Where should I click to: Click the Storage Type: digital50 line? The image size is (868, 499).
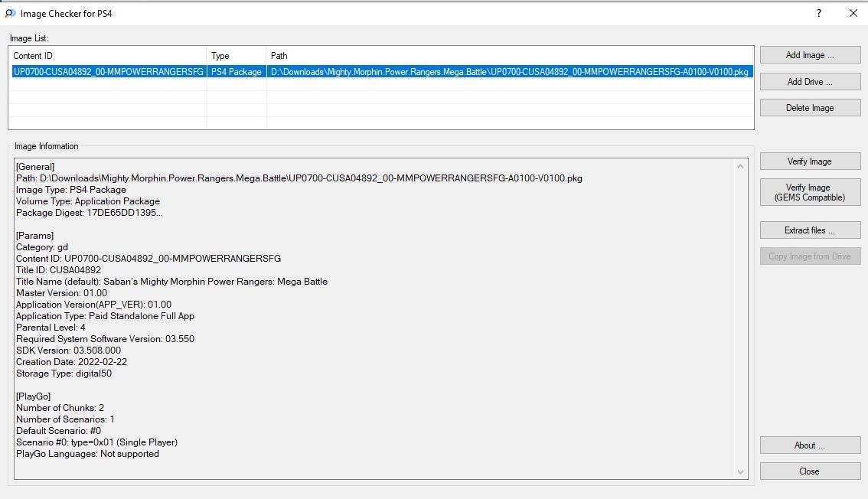[64, 373]
